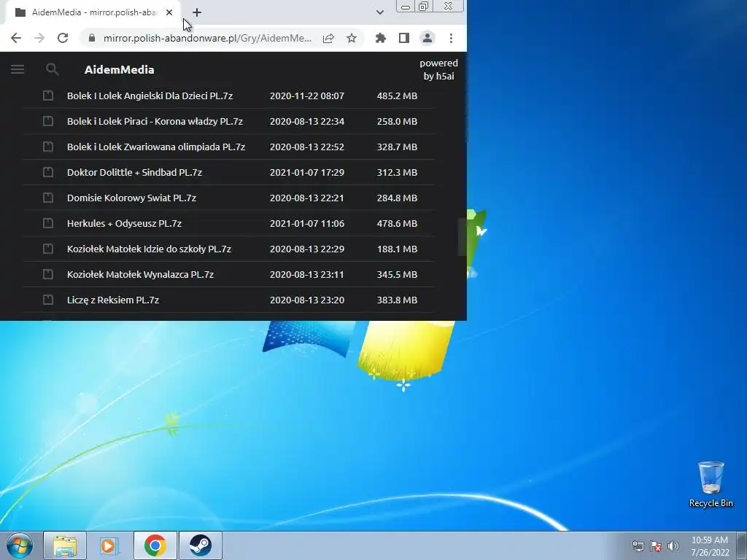Click the date 2020-11-22 08:07
The width and height of the screenshot is (747, 560).
click(307, 96)
